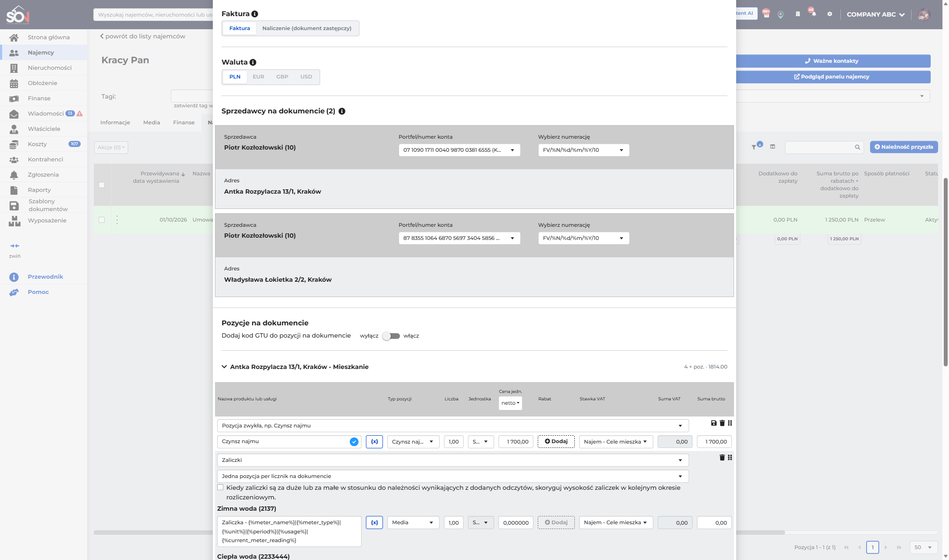
Task: Open notifications bell icon in top bar
Action: point(813,14)
